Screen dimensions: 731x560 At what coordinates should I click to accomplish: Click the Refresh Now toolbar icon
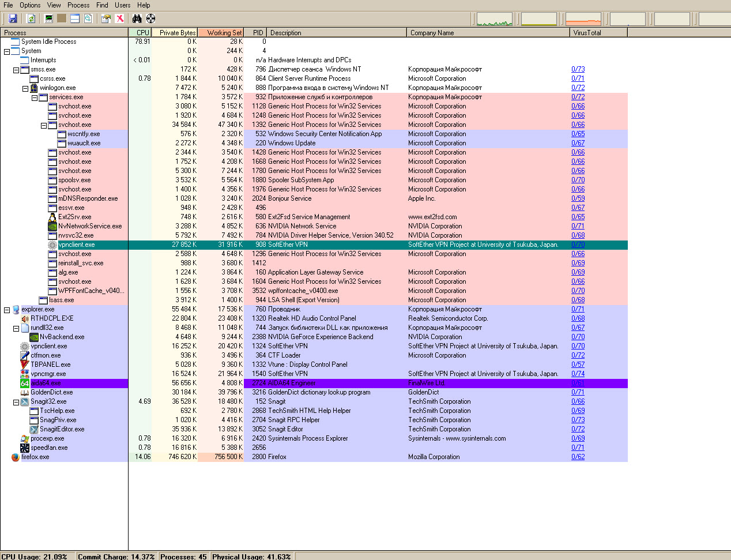coord(31,18)
